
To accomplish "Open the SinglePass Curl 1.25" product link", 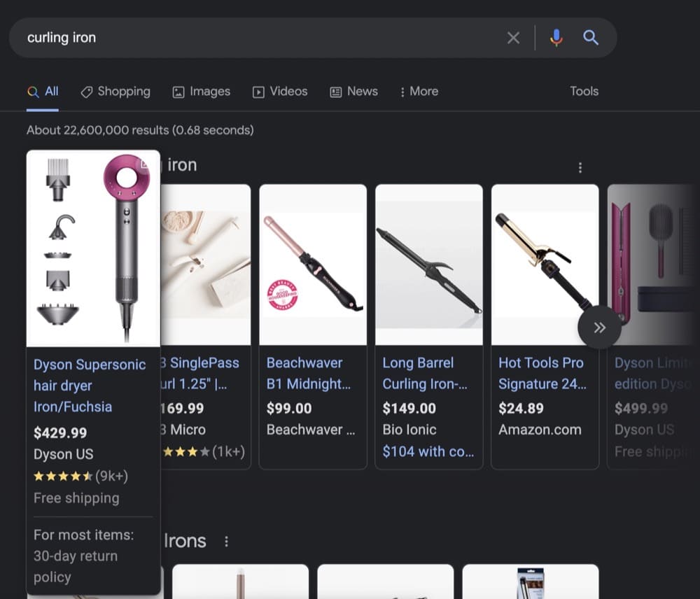I will (200, 373).
